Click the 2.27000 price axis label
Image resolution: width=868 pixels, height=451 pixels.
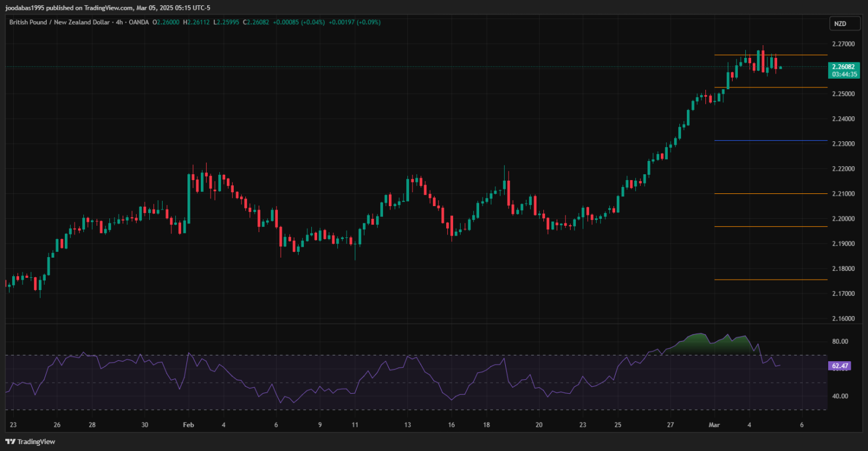coord(844,44)
